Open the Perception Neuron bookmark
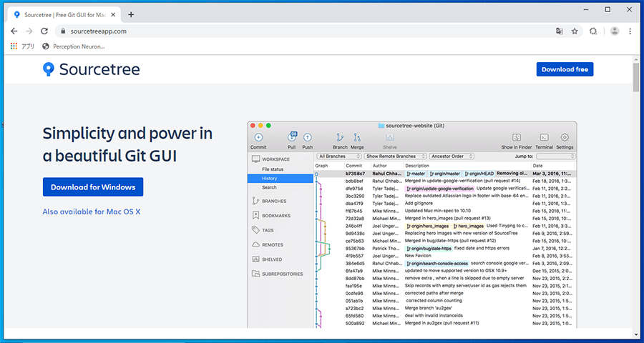 (x=74, y=46)
